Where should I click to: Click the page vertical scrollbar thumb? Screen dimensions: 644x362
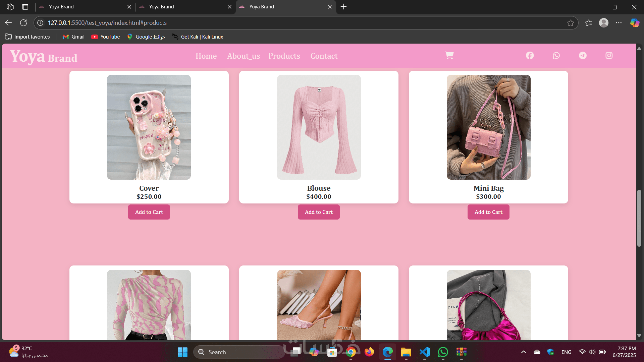[639, 218]
